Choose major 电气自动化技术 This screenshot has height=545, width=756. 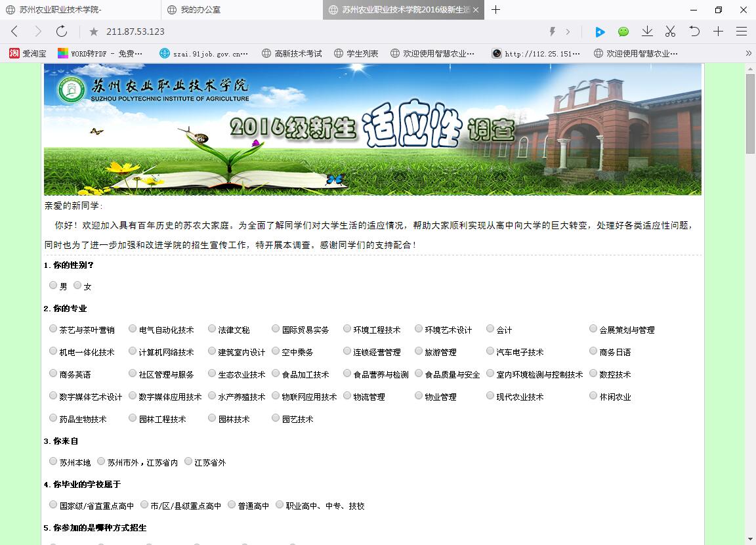pyautogui.click(x=133, y=328)
